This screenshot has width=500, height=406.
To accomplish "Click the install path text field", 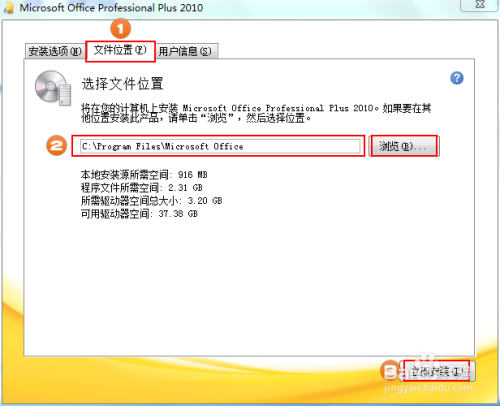I will pos(220,146).
